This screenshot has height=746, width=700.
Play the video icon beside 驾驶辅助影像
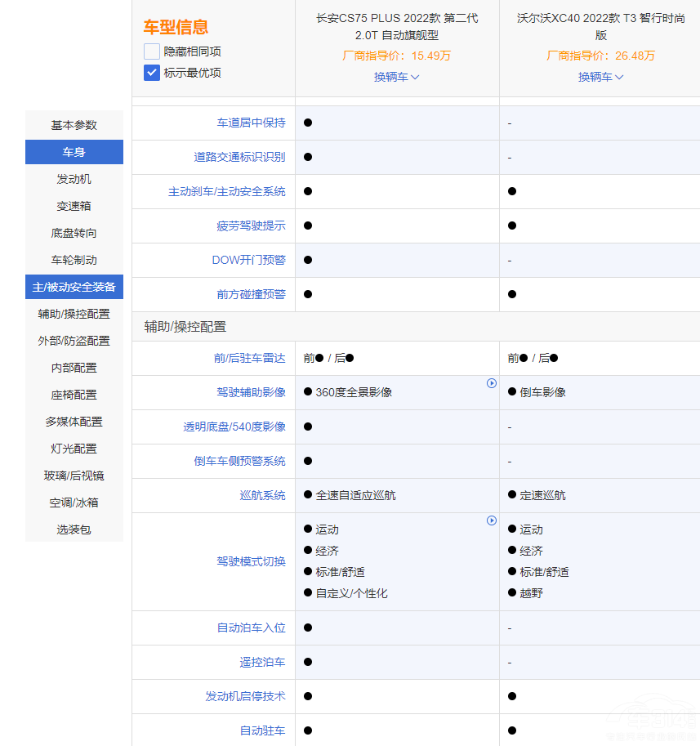click(x=492, y=382)
